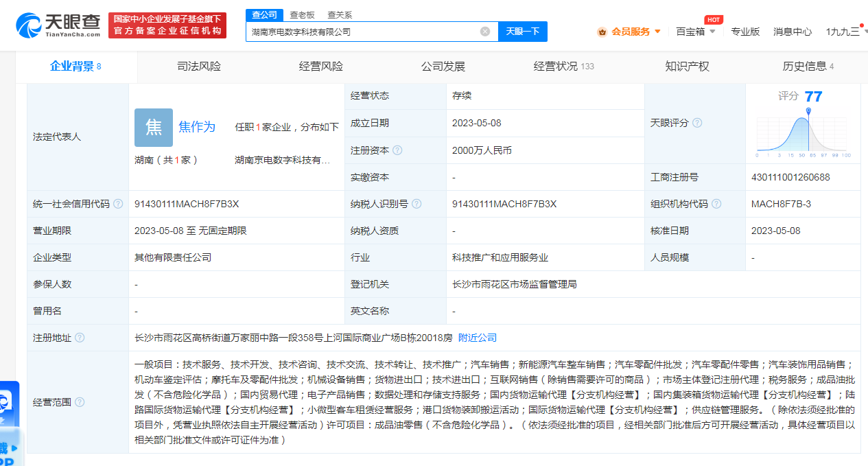Screen dimensions: 868x466
Task: Click the help icon next to 注册地址
Action: (x=80, y=338)
